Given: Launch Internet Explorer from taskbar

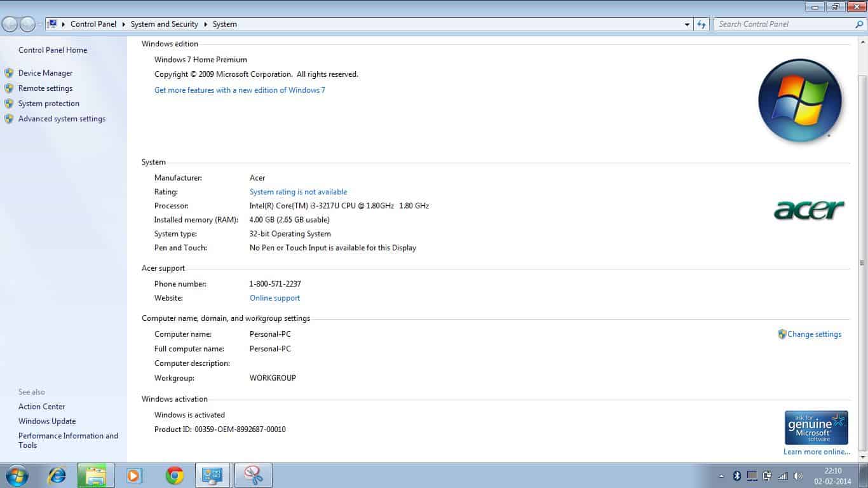Looking at the screenshot, I should 57,475.
